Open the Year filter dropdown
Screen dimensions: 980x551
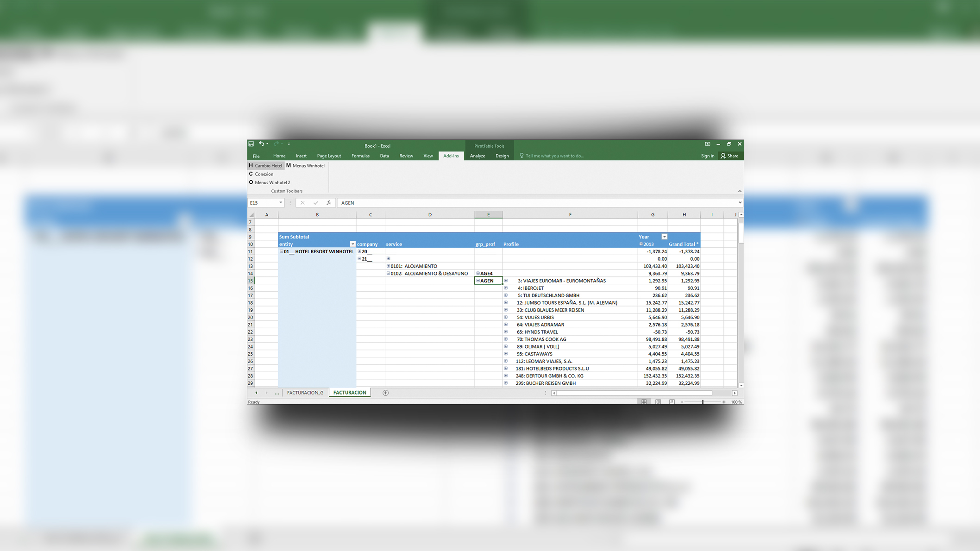coord(664,237)
